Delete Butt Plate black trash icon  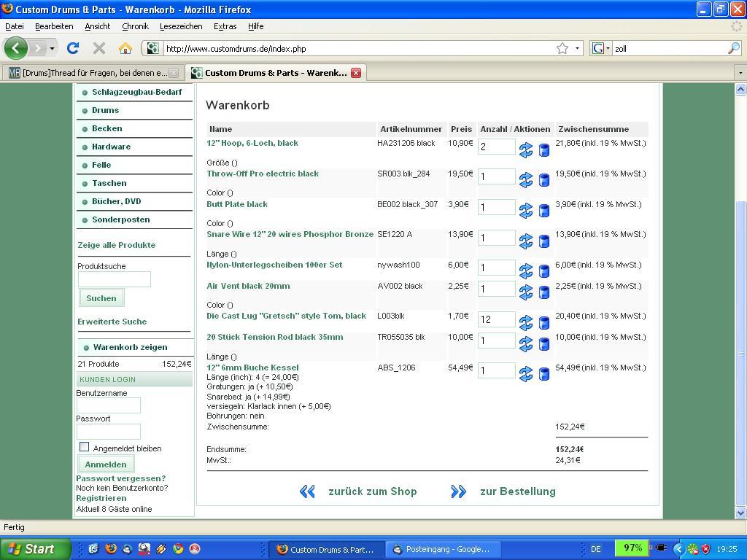tap(544, 211)
